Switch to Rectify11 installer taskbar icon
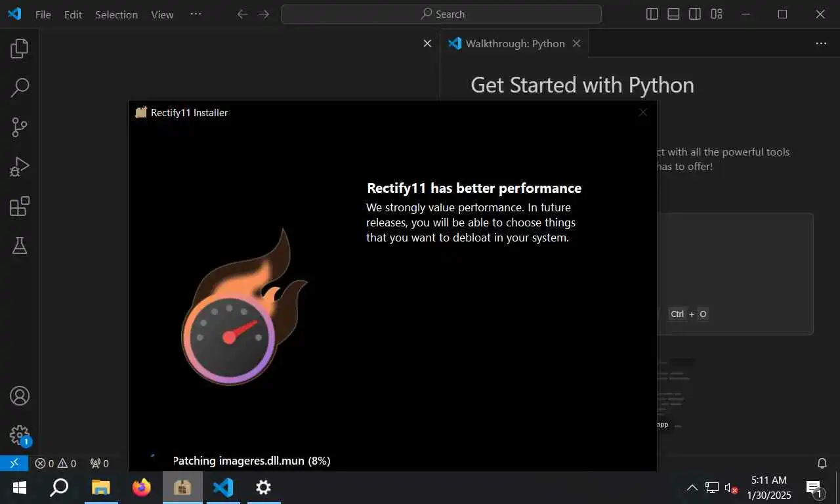 pyautogui.click(x=182, y=488)
